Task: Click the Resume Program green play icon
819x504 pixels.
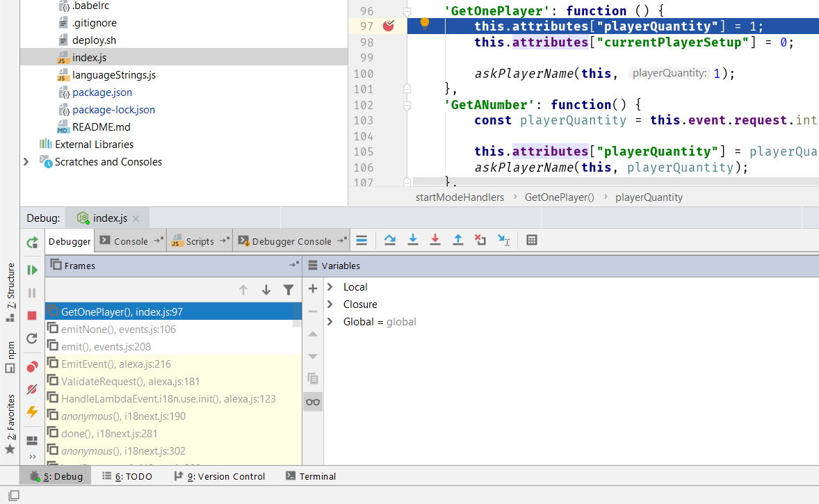Action: click(x=32, y=270)
